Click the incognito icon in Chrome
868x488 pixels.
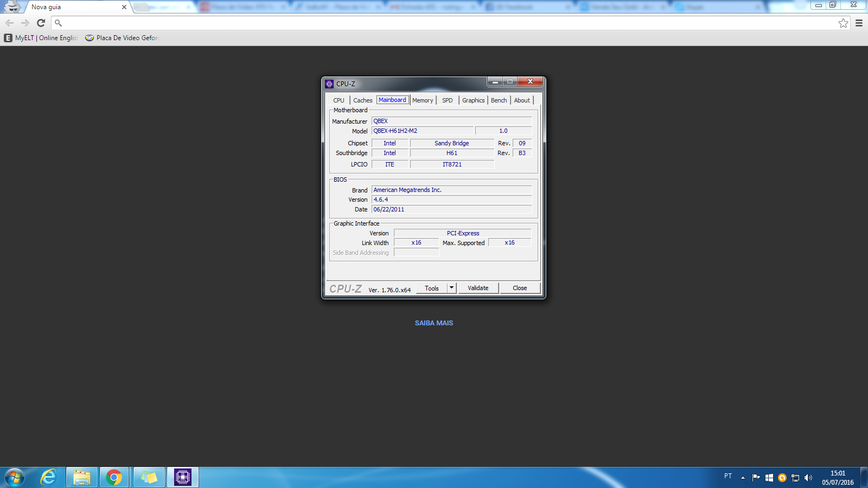coord(12,7)
